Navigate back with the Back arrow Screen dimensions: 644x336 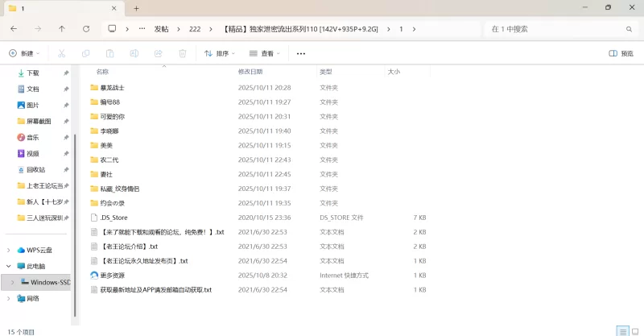coord(14,28)
